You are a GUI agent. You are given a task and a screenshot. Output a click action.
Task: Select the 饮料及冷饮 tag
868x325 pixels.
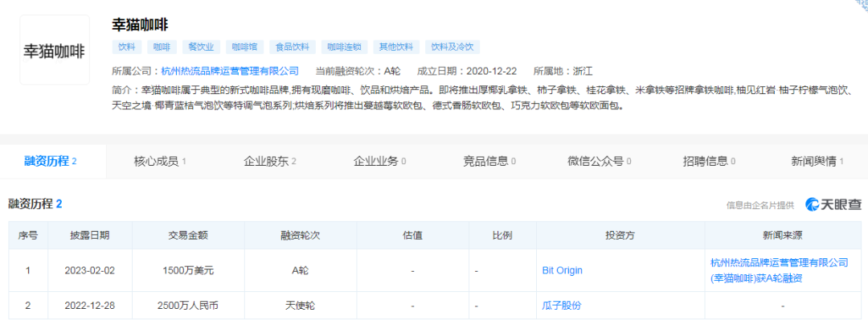[x=452, y=47]
